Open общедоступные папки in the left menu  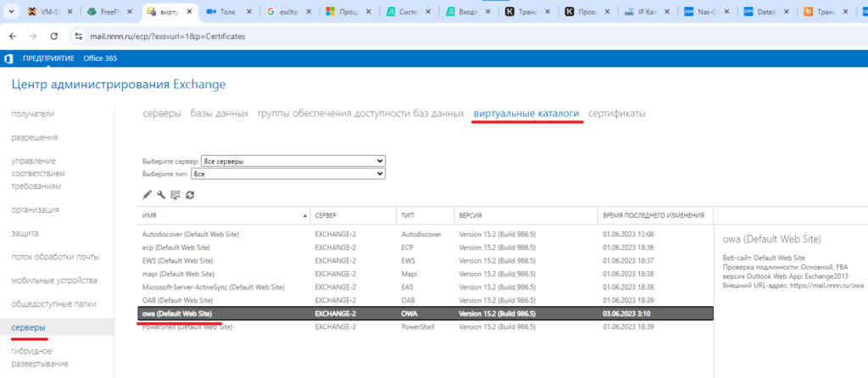tap(53, 303)
